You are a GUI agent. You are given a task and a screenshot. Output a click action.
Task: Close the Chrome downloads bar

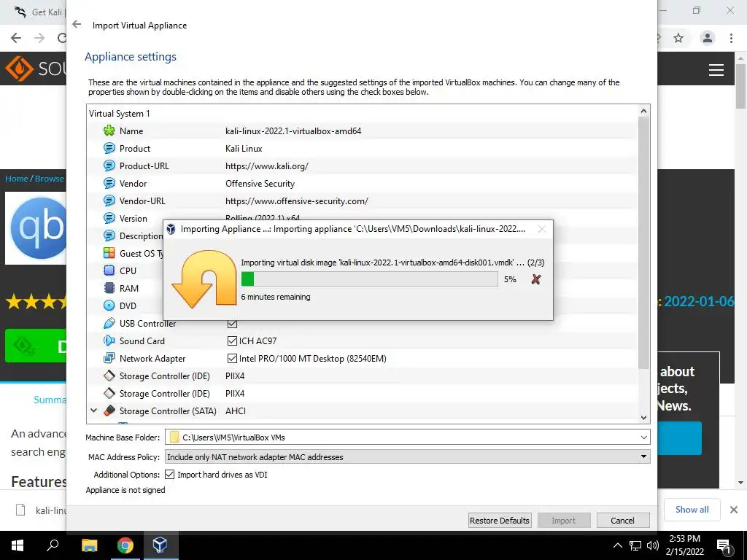(734, 510)
